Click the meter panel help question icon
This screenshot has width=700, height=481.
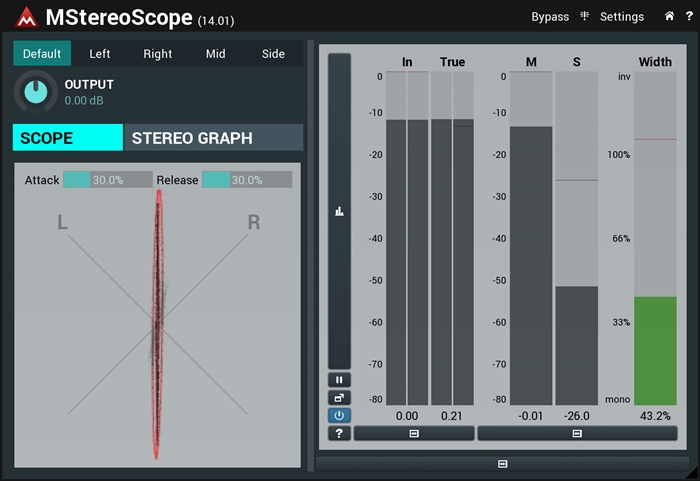pos(339,433)
